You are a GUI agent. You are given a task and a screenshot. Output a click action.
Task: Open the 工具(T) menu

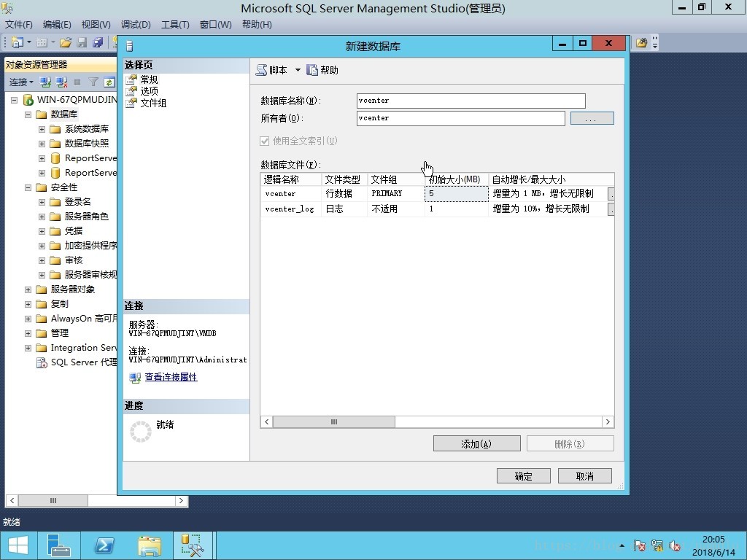tap(175, 25)
